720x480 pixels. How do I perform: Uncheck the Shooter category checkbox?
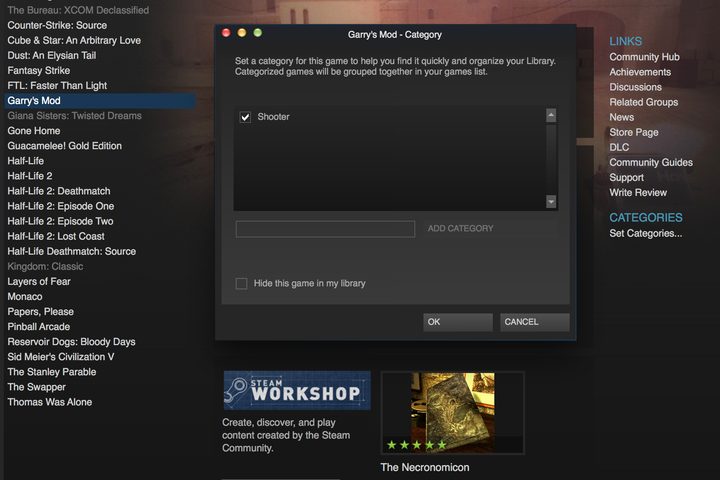point(245,117)
